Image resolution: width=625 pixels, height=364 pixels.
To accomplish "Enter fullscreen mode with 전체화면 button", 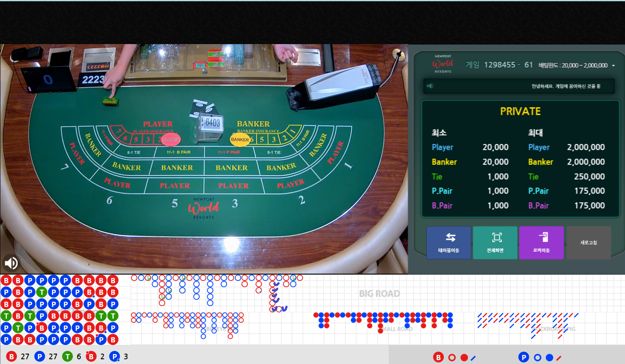I will pyautogui.click(x=495, y=243).
